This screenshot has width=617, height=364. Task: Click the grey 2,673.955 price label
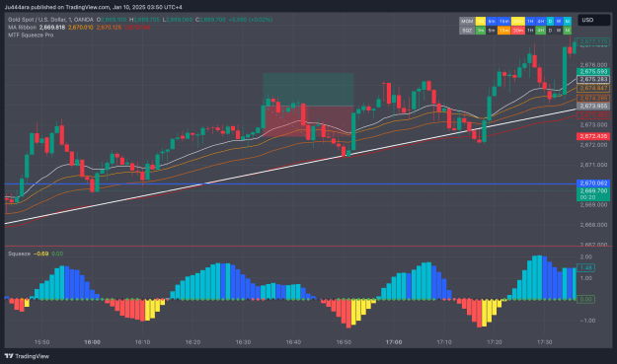[x=593, y=106]
